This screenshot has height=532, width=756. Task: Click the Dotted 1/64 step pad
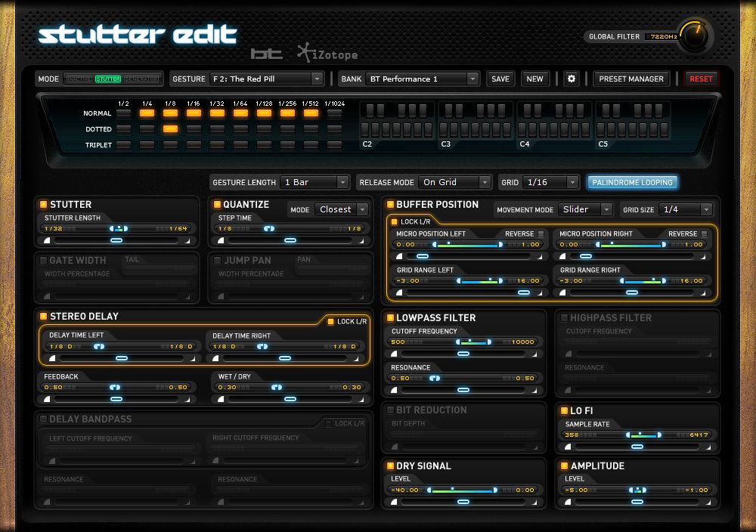pyautogui.click(x=240, y=128)
